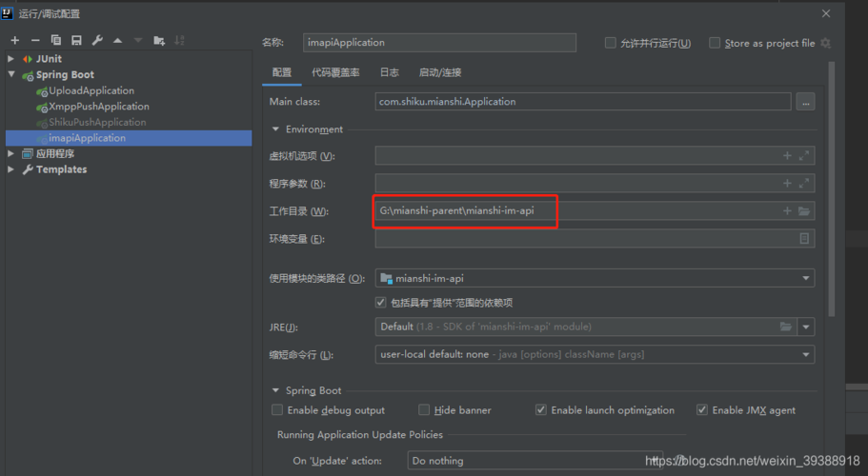
Task: Toggle the include provided scope dependencies checkbox
Action: click(380, 303)
